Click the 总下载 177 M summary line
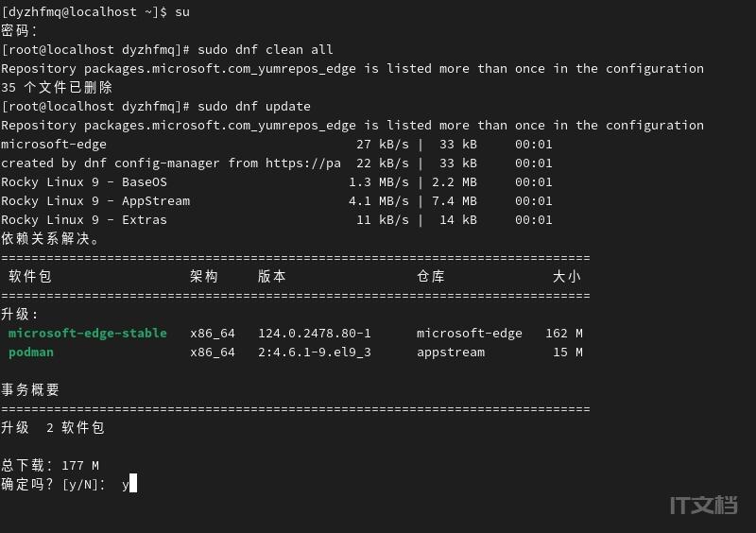The height and width of the screenshot is (533, 756). pyautogui.click(x=50, y=465)
